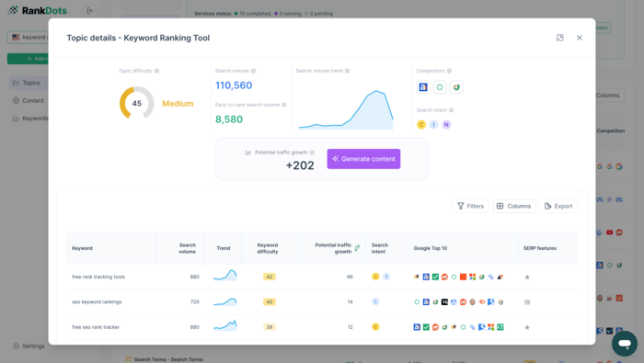Sort by Potential traffic growth column
644x363 pixels.
pos(333,248)
